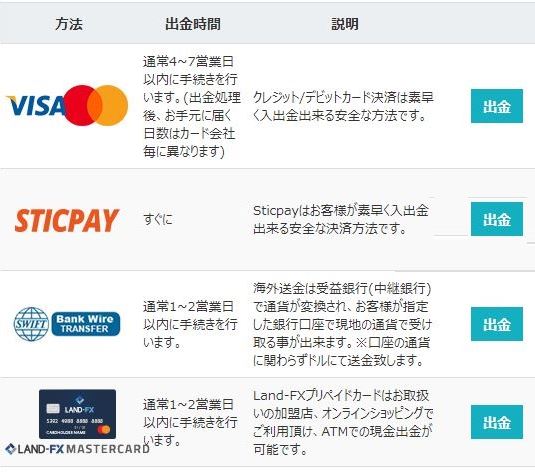Click the overseas remittance description text

(x=342, y=324)
